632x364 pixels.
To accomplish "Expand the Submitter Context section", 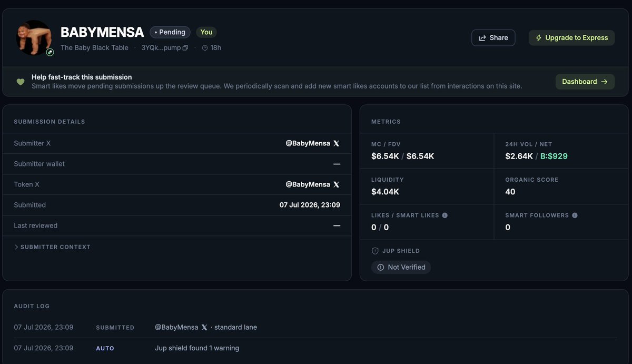I will [52, 247].
